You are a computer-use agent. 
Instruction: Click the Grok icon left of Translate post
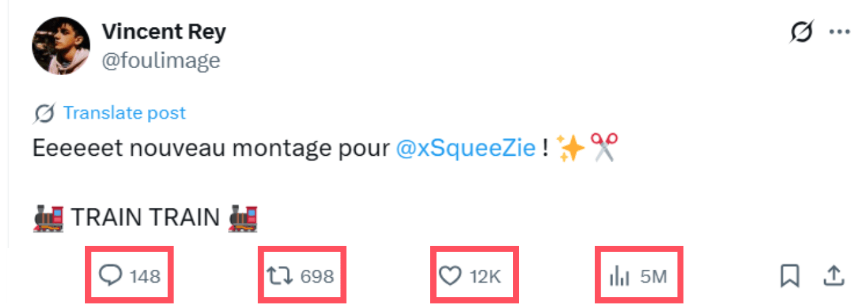point(44,113)
